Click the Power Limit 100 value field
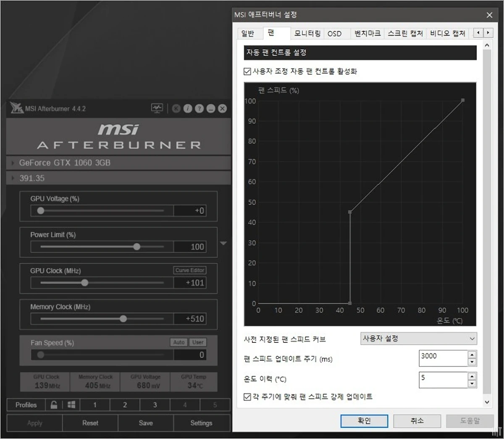Screen dimensions: 504x439 pyautogui.click(x=190, y=247)
